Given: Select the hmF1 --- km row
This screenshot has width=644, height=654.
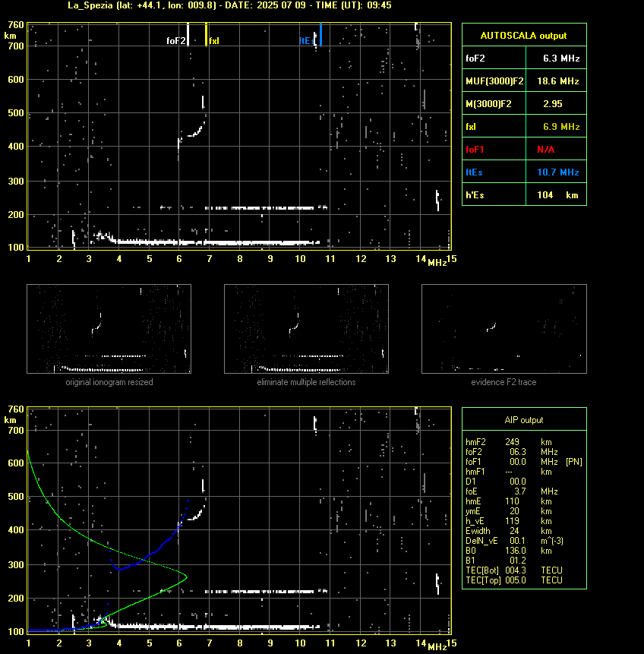Looking at the screenshot, I should tap(509, 472).
